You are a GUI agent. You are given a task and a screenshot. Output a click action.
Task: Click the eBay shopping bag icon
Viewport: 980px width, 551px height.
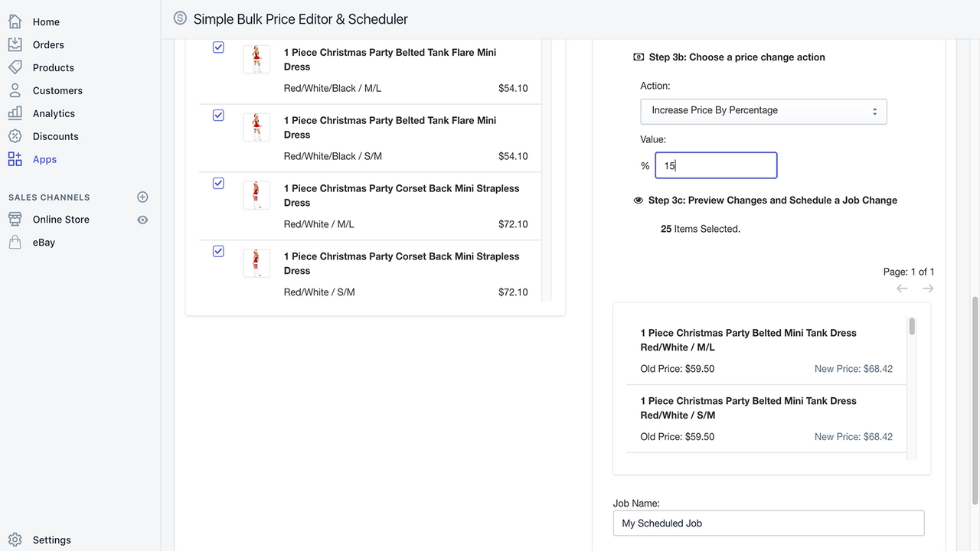[15, 242]
